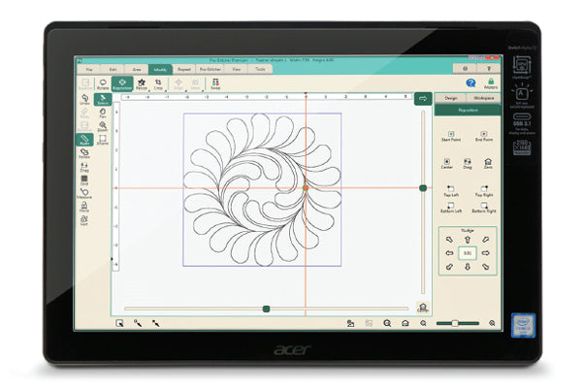This screenshot has height=392, width=582.
Task: Collapse the side panel with arrow button
Action: [x=423, y=98]
